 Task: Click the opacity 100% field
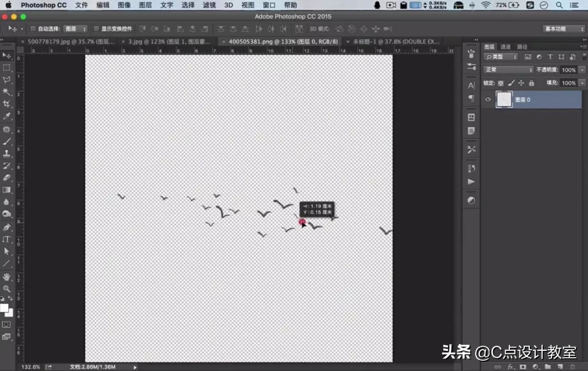pos(568,70)
